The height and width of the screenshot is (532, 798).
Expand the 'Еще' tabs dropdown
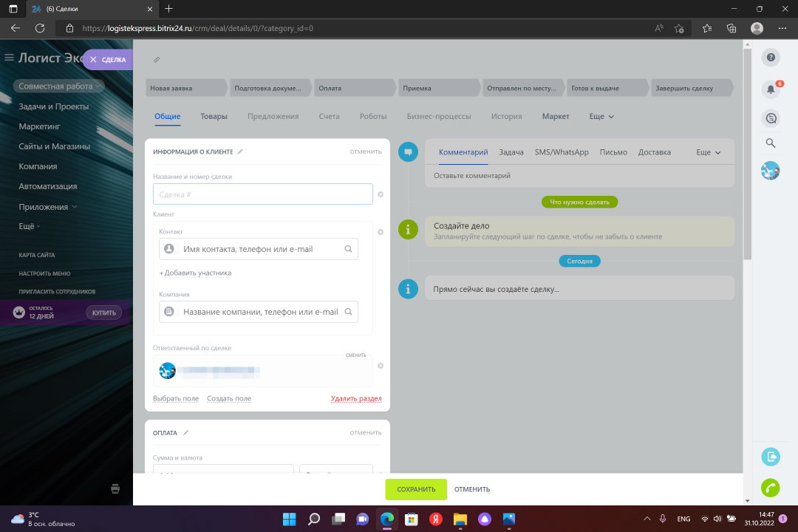click(x=601, y=117)
